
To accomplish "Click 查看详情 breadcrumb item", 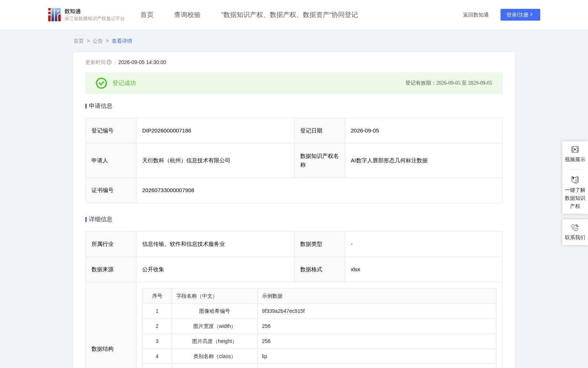I will (x=122, y=41).
